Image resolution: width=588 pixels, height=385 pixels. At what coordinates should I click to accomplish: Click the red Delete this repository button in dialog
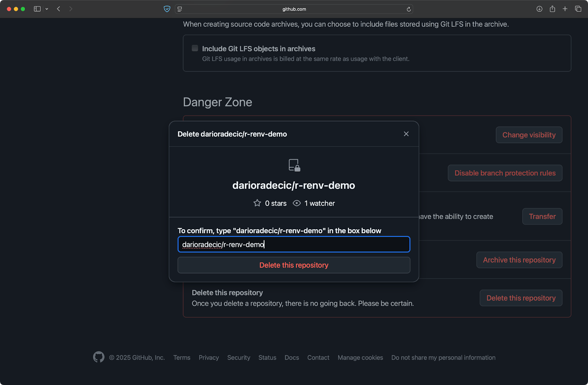click(294, 265)
